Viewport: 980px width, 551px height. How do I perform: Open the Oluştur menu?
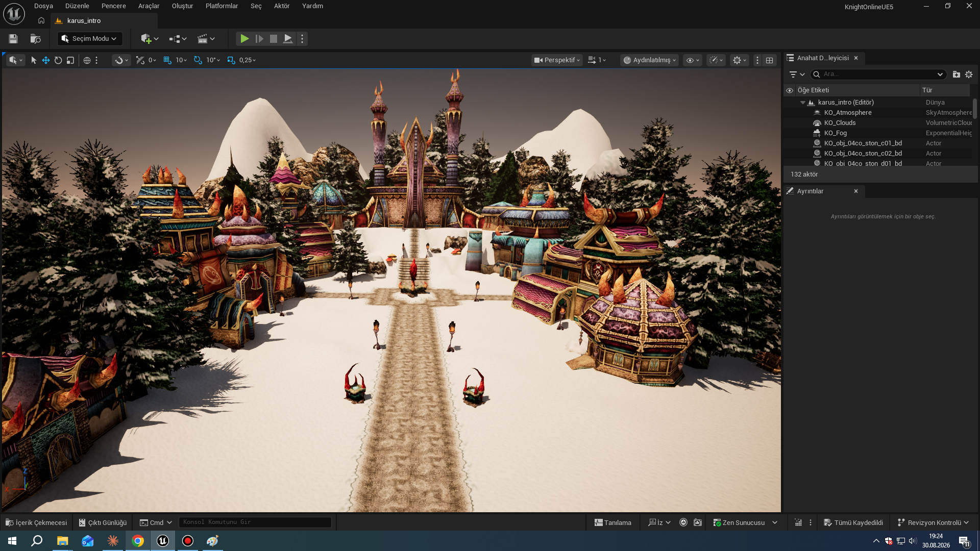[x=182, y=6]
